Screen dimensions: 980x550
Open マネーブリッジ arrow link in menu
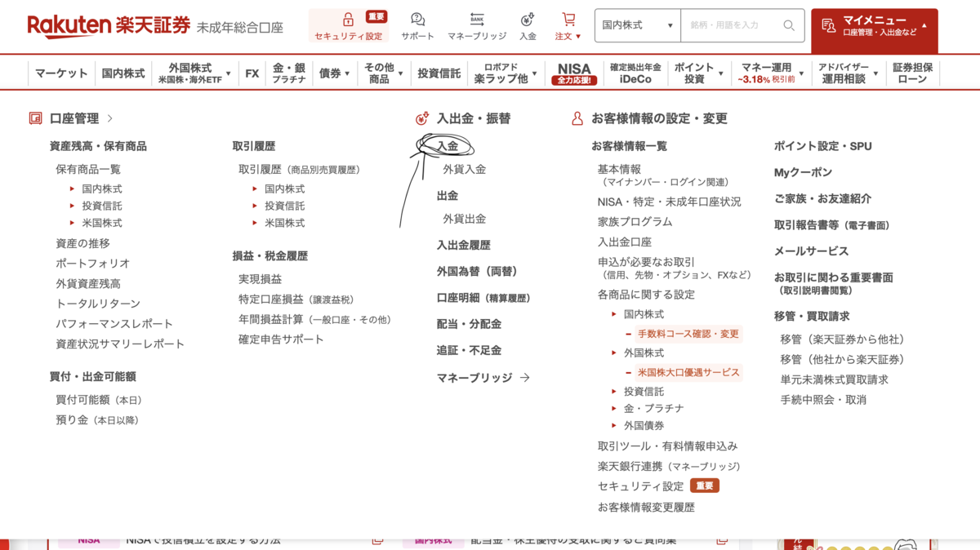click(x=483, y=378)
